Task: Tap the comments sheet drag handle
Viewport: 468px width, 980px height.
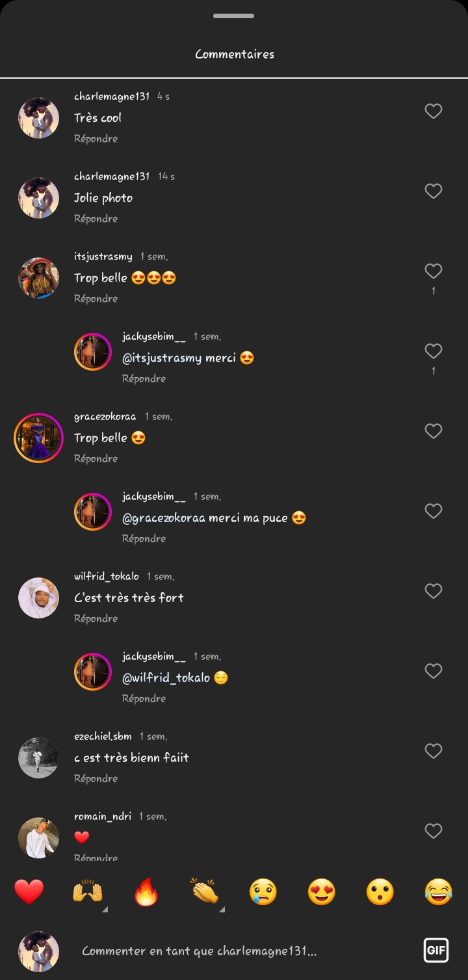Action: (x=233, y=16)
